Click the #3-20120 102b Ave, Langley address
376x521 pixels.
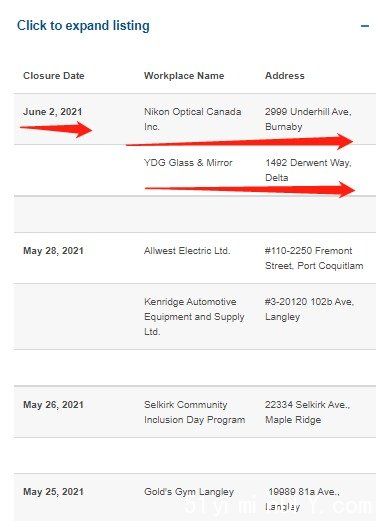(x=309, y=309)
